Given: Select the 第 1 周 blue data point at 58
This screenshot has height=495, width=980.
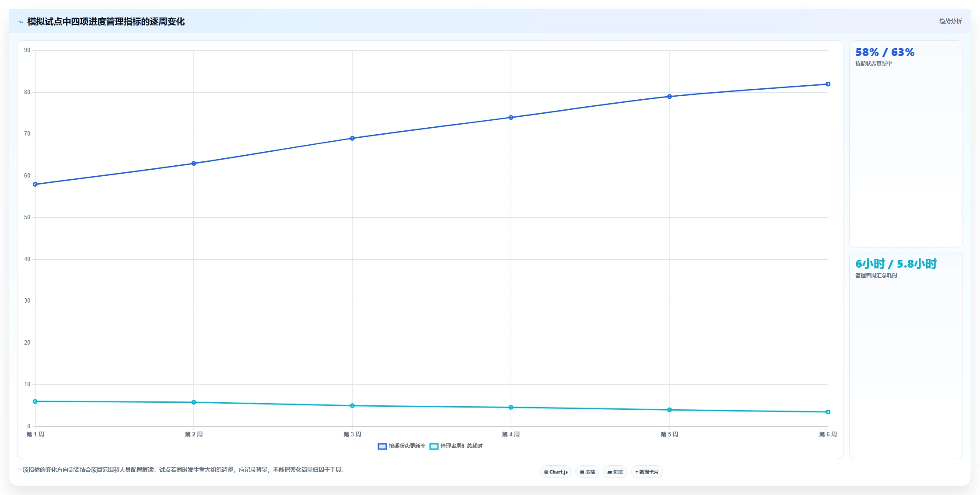Looking at the screenshot, I should click(x=35, y=184).
